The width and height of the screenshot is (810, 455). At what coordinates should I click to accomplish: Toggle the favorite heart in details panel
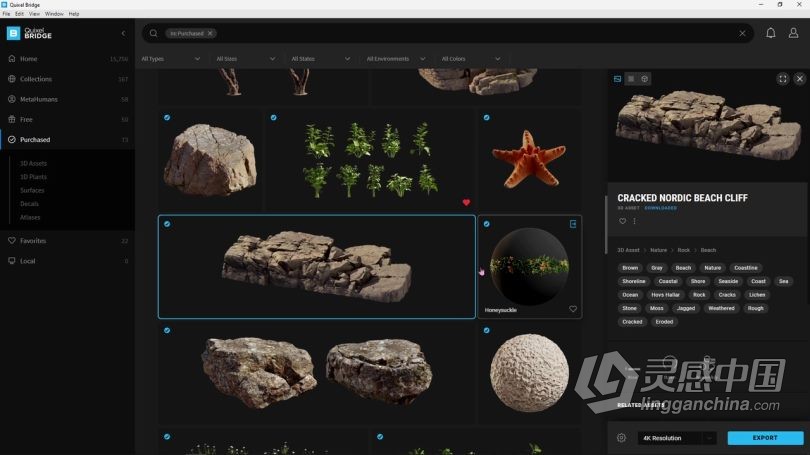pyautogui.click(x=622, y=221)
